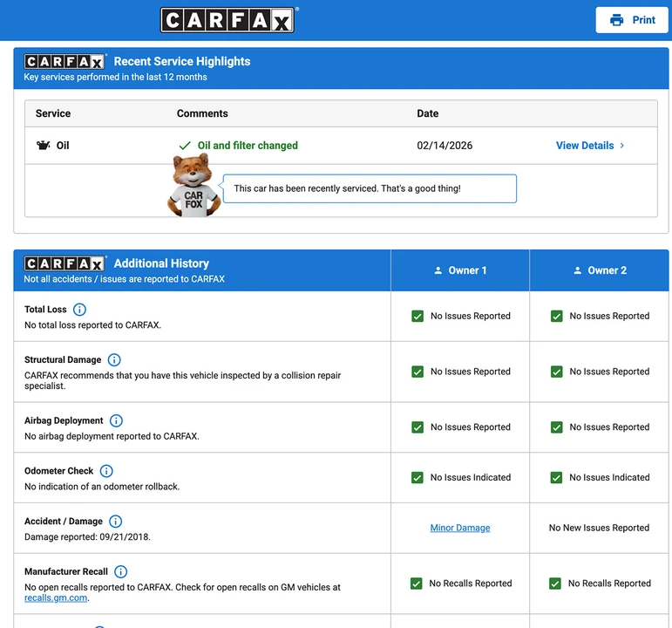Image resolution: width=672 pixels, height=628 pixels.
Task: Open the Minor Damage link under Owner 1
Action: [460, 528]
